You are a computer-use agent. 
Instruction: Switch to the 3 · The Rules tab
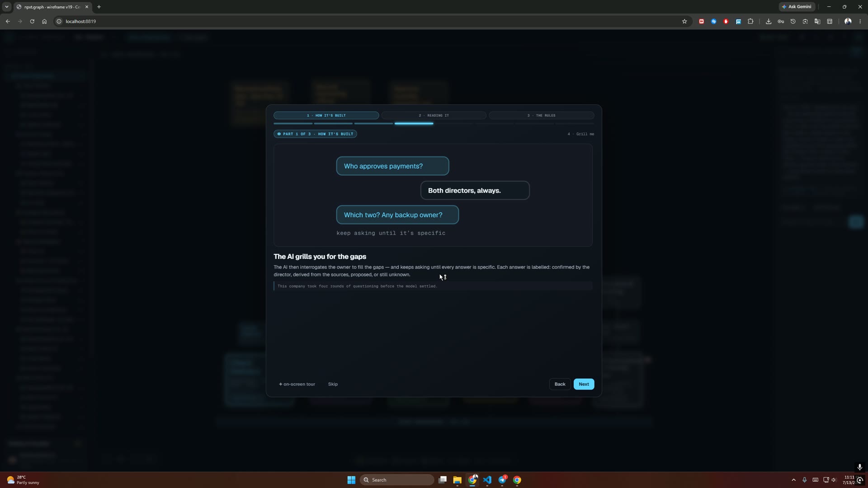pyautogui.click(x=541, y=115)
